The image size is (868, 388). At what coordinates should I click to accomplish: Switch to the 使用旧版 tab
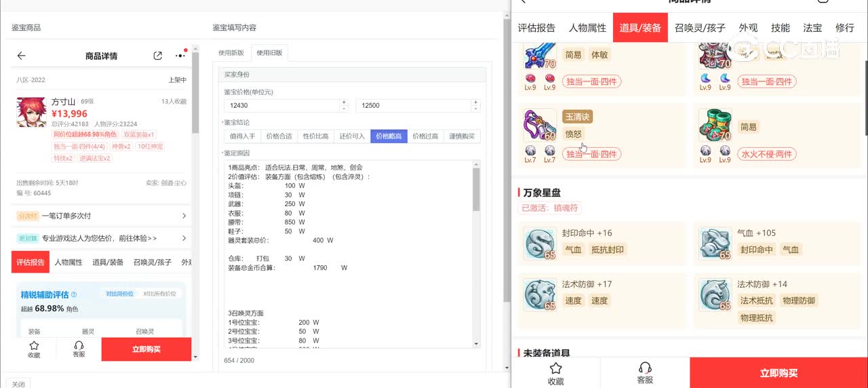click(x=269, y=53)
